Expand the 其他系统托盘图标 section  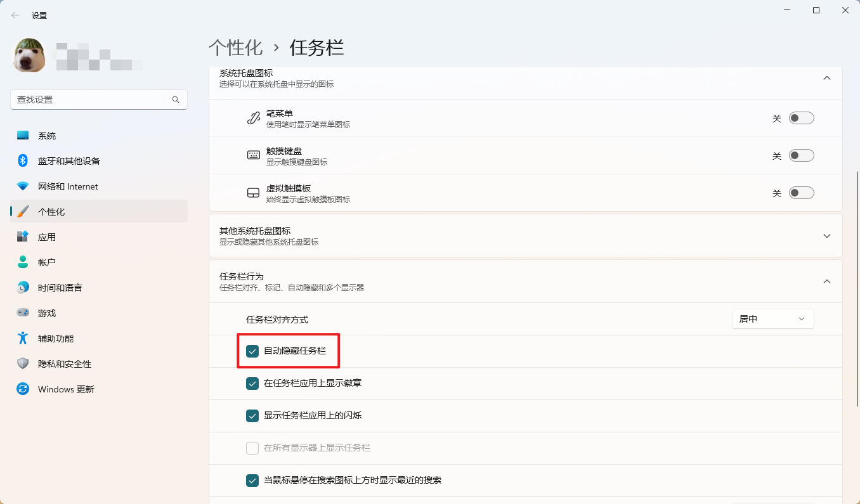point(826,236)
